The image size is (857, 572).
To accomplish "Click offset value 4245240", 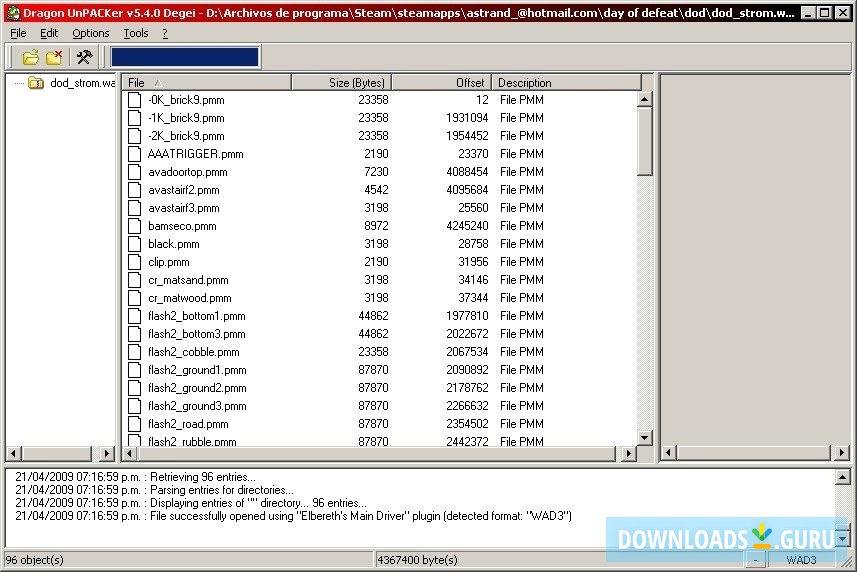I will [467, 226].
